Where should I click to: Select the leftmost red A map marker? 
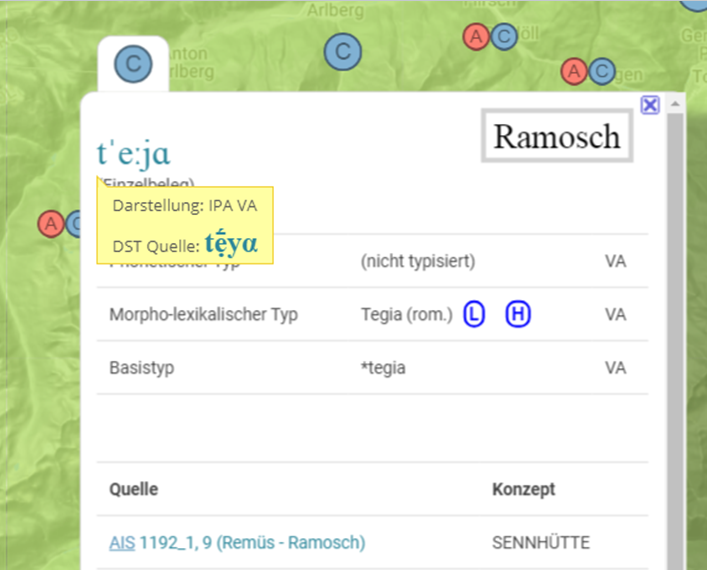(51, 223)
